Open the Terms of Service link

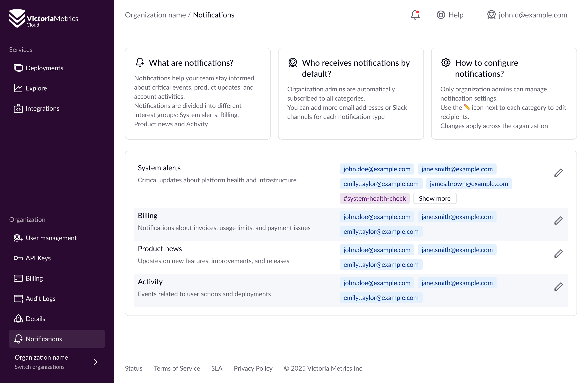pos(177,368)
